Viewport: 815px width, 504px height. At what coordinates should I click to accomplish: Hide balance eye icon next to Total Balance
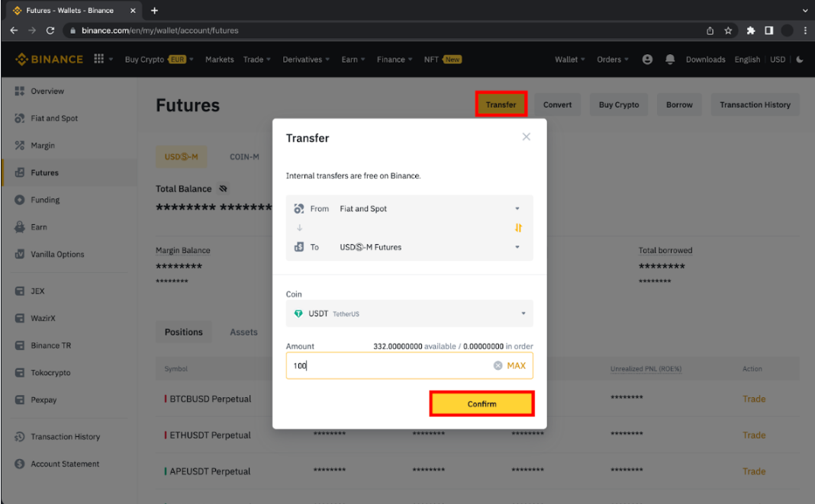pos(223,188)
